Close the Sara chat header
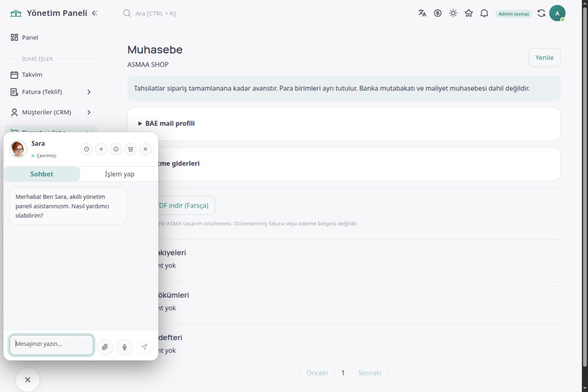588x392 pixels. click(145, 149)
